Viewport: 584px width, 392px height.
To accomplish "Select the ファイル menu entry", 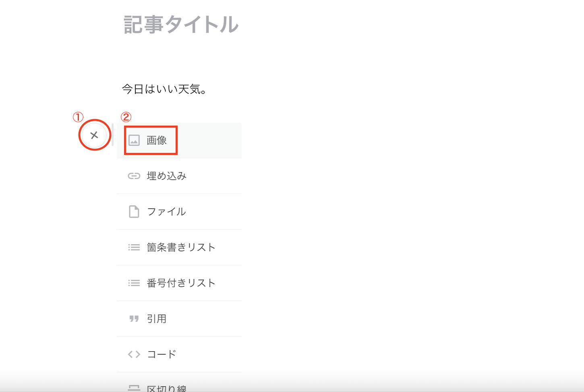I will click(179, 212).
